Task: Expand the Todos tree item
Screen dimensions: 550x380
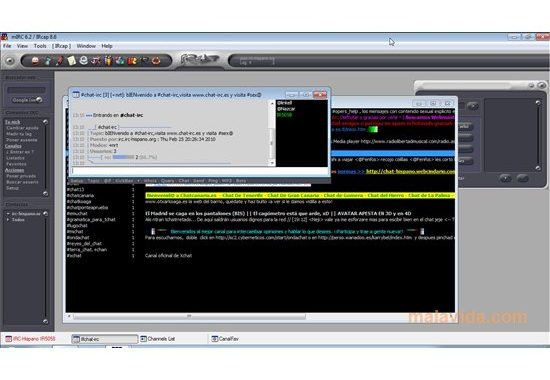Action: [x=8, y=220]
